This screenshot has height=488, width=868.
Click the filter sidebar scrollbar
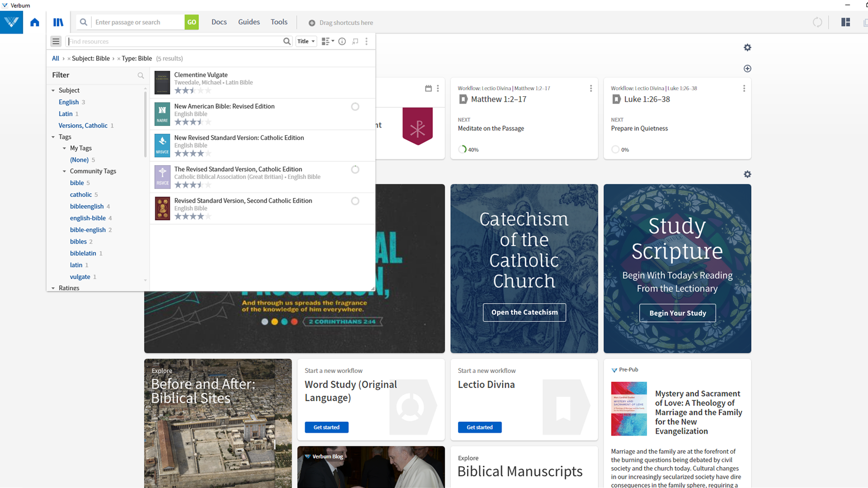(x=145, y=124)
